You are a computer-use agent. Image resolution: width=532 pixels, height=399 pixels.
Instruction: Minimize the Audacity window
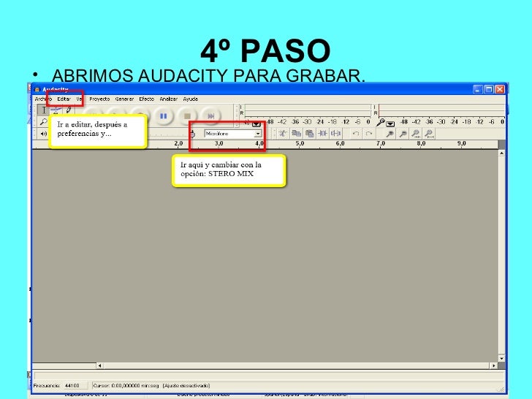[478, 89]
